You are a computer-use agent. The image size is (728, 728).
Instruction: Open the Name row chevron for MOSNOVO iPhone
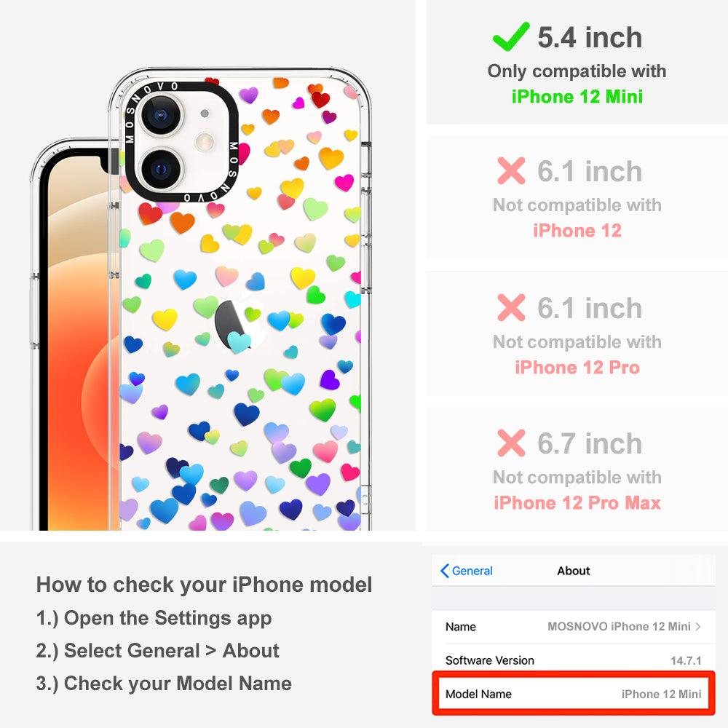(x=698, y=626)
